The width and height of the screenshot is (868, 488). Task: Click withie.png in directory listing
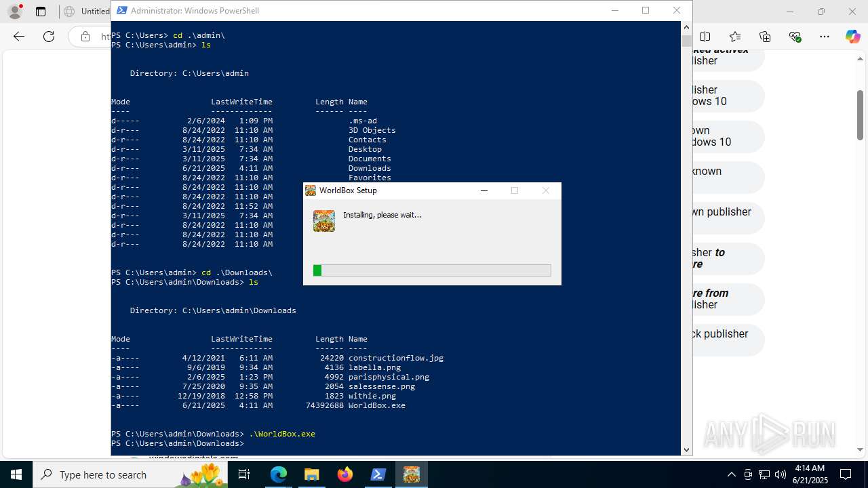372,396
